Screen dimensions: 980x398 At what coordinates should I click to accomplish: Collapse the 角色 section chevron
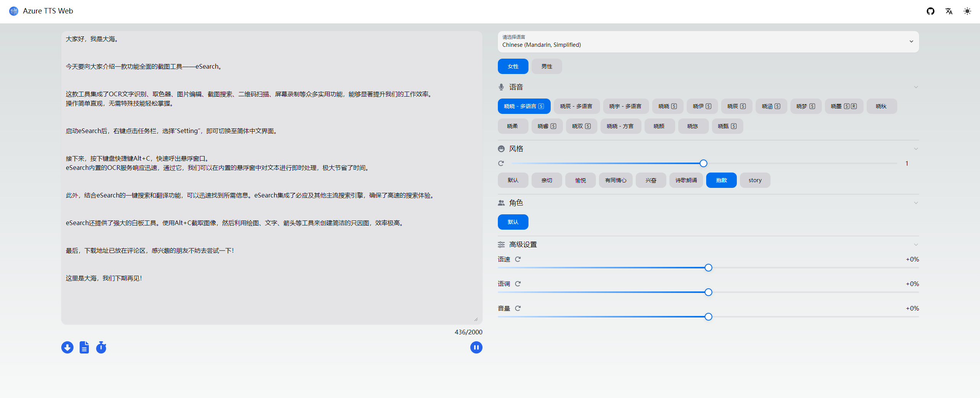(916, 203)
